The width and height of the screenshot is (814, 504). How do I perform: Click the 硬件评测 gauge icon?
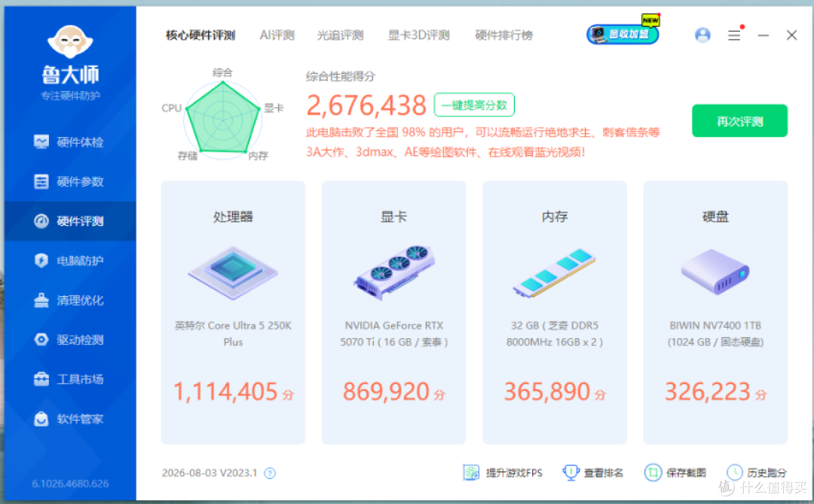pos(41,221)
